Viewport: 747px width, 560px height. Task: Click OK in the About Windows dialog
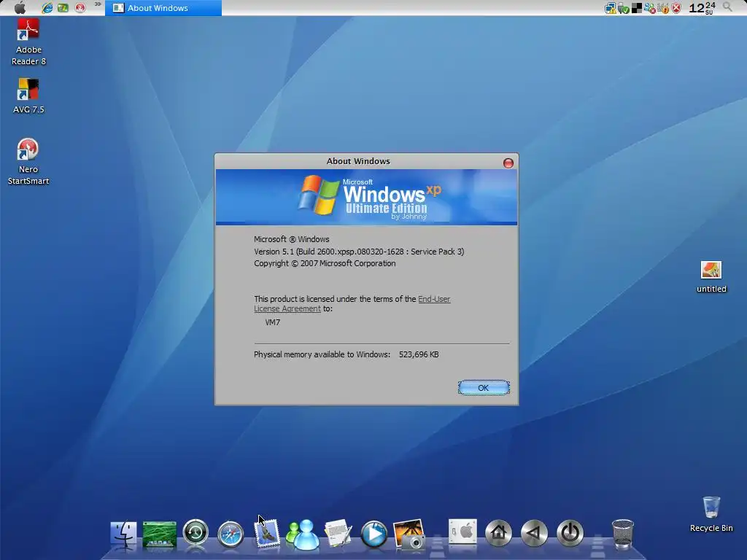pos(484,388)
